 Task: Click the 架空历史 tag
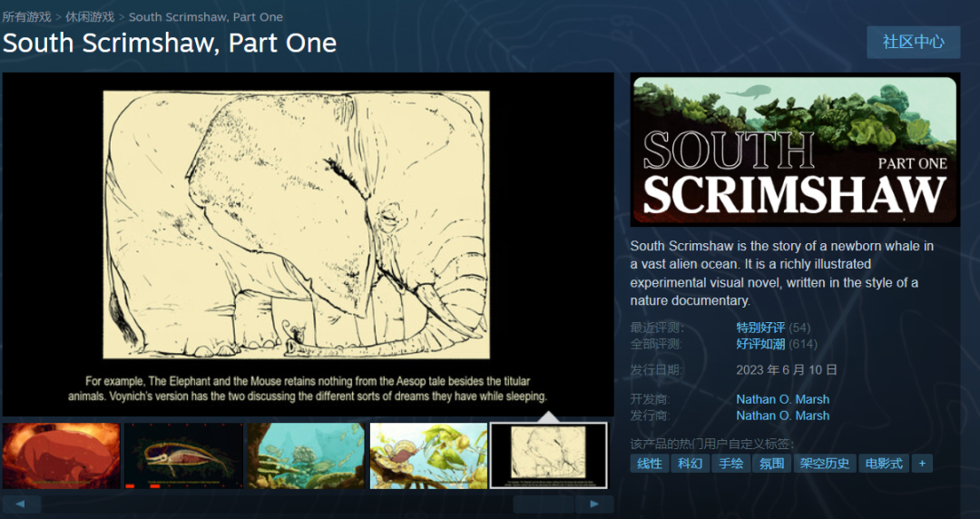click(x=824, y=464)
